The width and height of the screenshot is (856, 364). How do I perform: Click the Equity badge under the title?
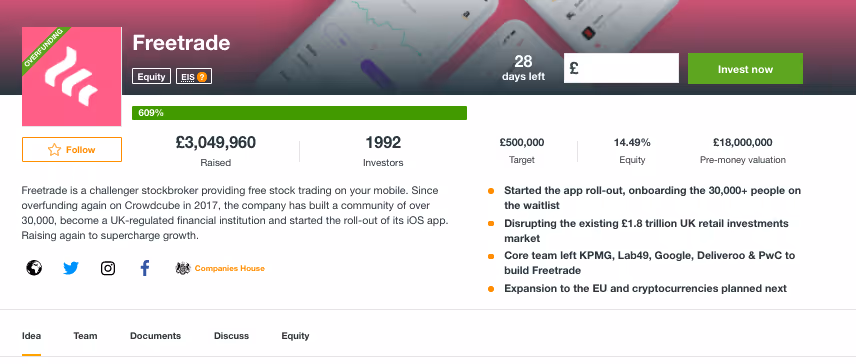[x=151, y=76]
